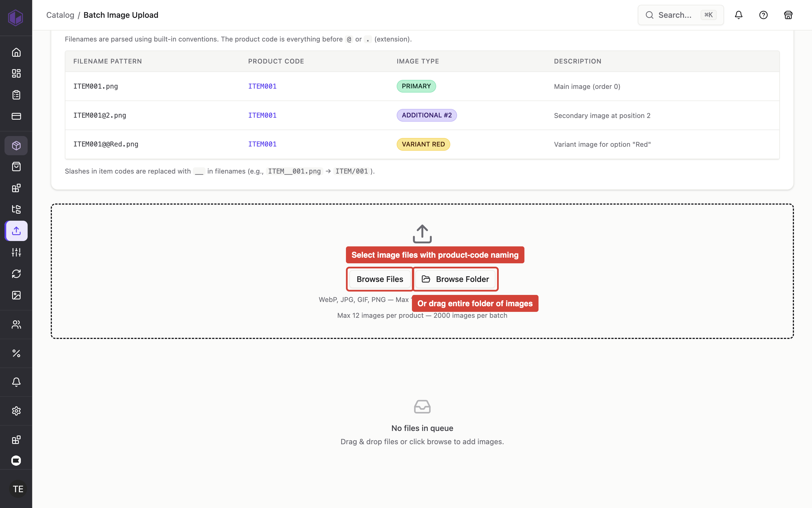Click the Batch Image Upload breadcrumb title
This screenshot has height=508, width=812.
click(121, 15)
